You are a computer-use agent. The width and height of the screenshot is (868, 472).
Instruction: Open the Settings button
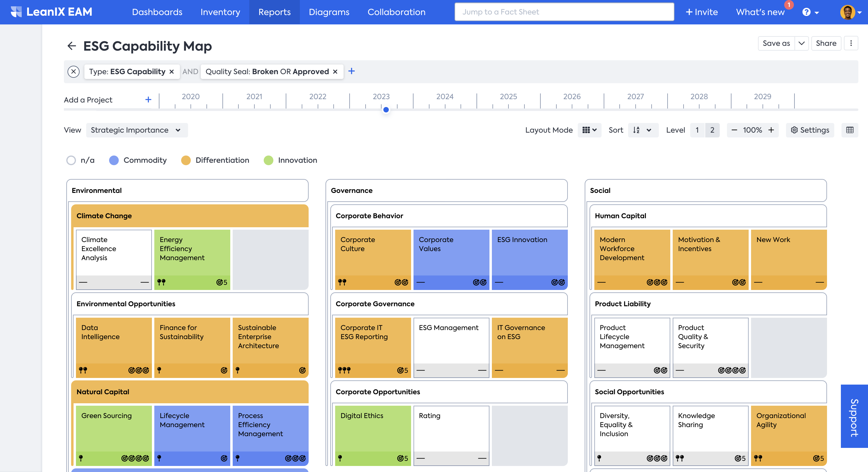pos(810,130)
